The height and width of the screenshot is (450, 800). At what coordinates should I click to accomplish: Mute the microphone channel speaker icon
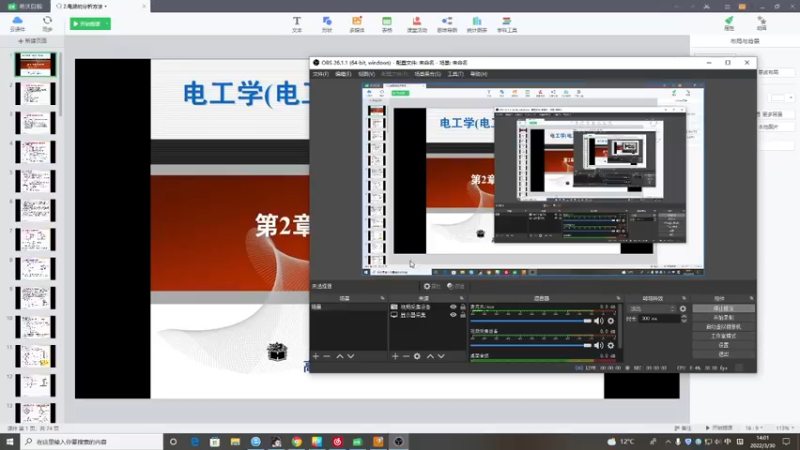pyautogui.click(x=598, y=321)
